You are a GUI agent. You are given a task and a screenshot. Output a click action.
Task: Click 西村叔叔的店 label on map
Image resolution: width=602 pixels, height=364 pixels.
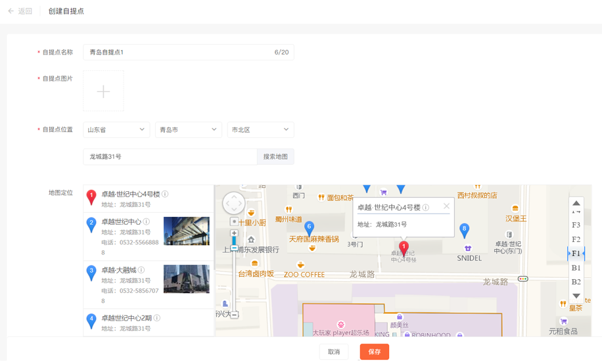[477, 195]
